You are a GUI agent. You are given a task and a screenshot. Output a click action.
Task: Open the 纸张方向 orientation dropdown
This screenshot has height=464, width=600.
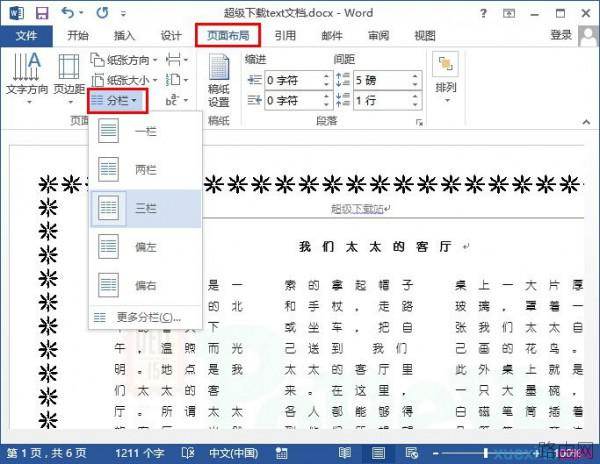click(x=124, y=60)
